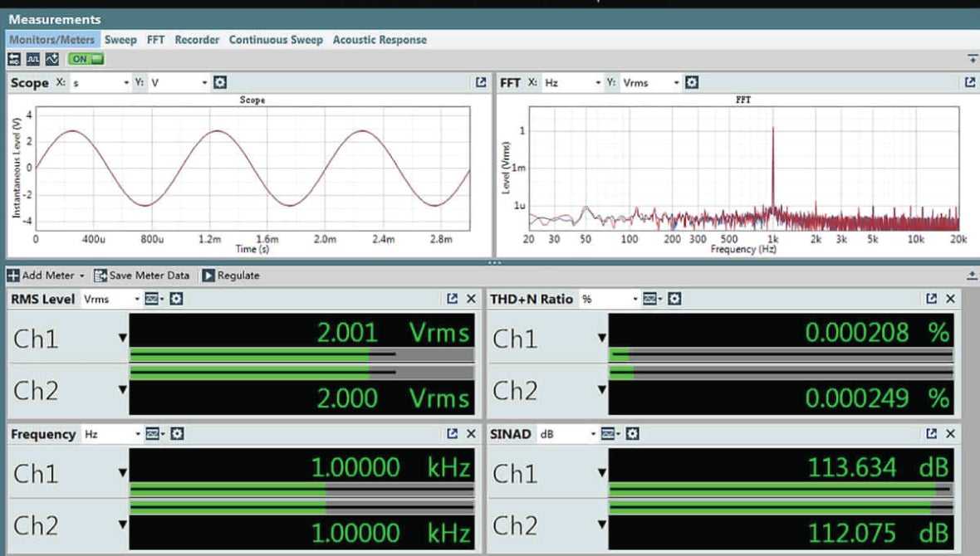
Task: Switch to the Continuous Sweep tab
Action: [276, 40]
